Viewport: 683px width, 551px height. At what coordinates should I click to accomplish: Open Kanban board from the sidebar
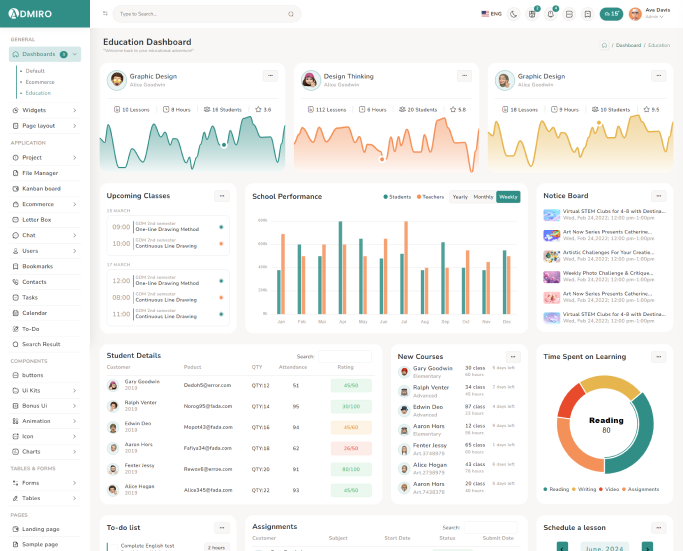pos(41,188)
